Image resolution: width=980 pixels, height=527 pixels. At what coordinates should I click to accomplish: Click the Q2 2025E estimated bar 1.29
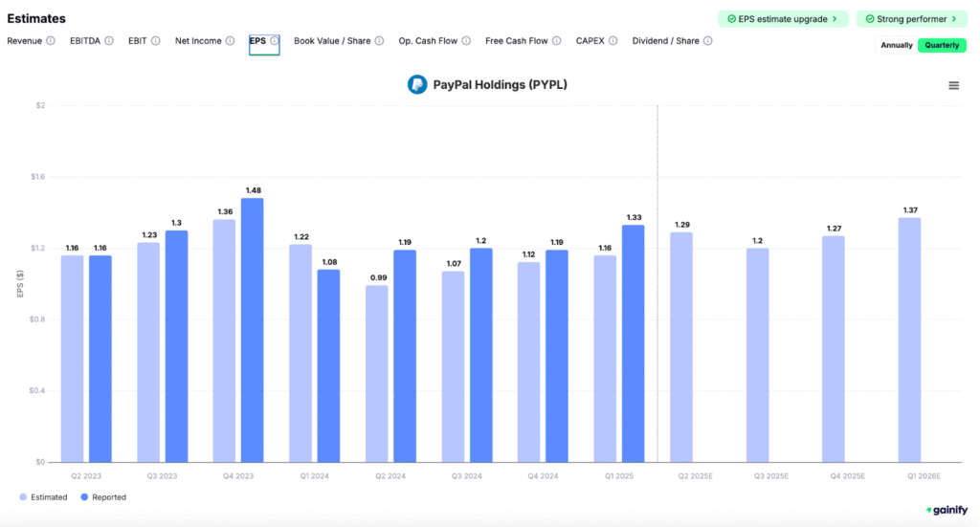point(681,347)
